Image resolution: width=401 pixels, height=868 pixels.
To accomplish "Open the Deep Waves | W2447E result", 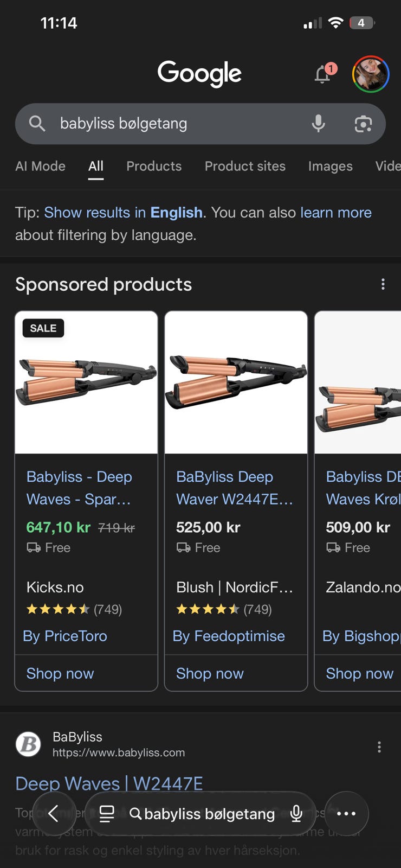I will pos(109,783).
